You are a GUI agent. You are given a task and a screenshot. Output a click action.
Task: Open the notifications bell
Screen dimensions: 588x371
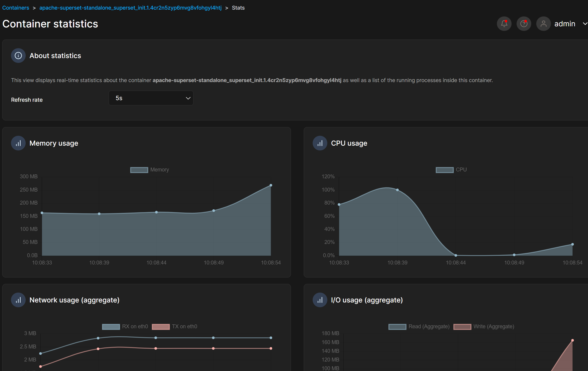tap(504, 24)
